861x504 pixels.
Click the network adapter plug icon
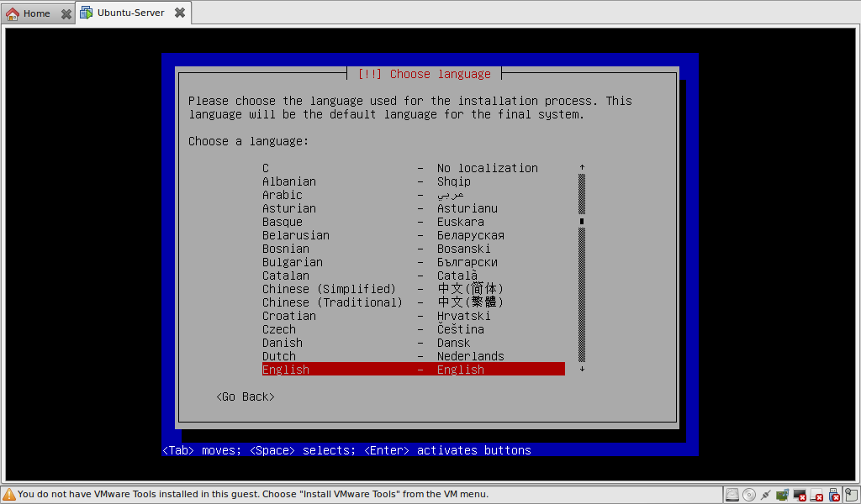pyautogui.click(x=765, y=495)
